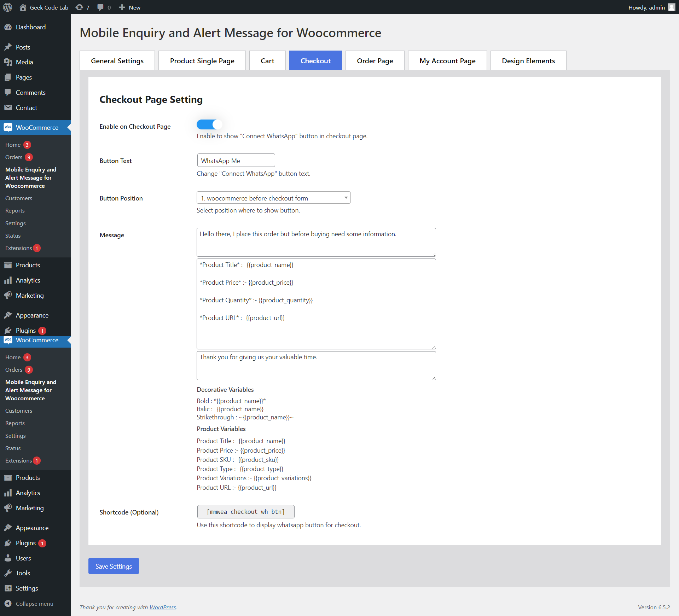Click the comment bubble icon in admin bar
The width and height of the screenshot is (679, 616).
pyautogui.click(x=100, y=7)
